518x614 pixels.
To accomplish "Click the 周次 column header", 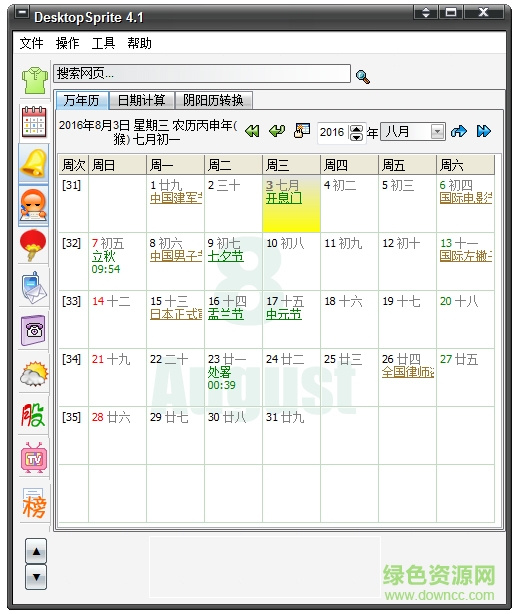I will [74, 165].
